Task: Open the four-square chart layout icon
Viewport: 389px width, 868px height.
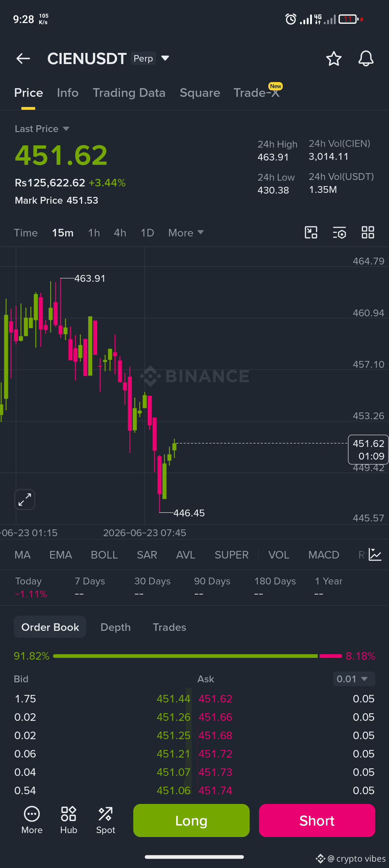Action: [368, 232]
